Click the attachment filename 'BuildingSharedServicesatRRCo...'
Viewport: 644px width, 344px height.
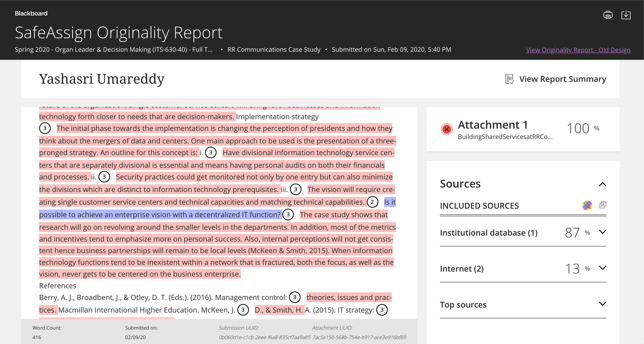tap(505, 137)
